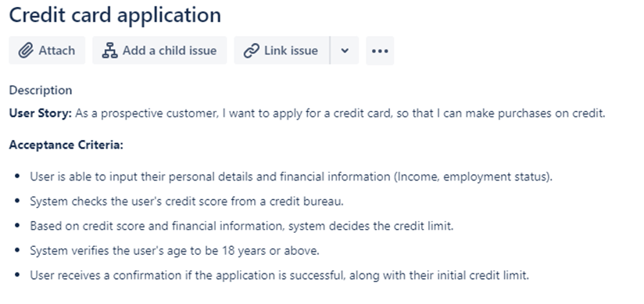Viewport: 644px width, 304px height.
Task: Click the chain link icon
Action: tap(252, 51)
